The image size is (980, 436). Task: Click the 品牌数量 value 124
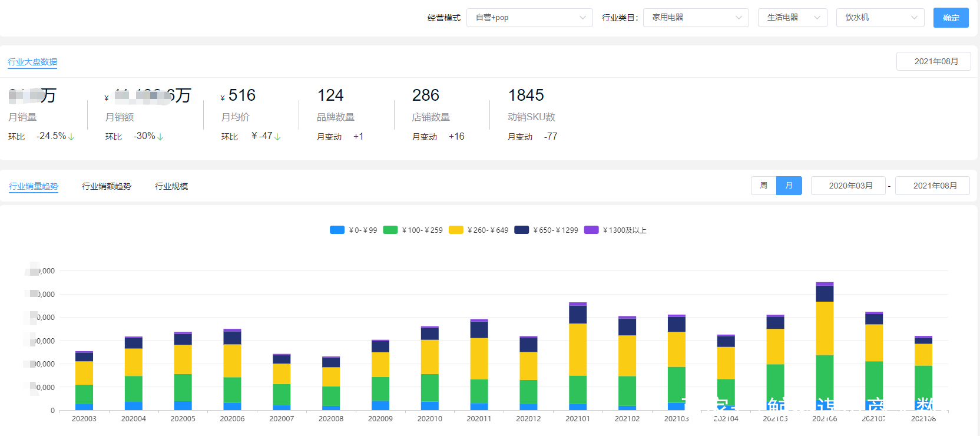[x=330, y=95]
